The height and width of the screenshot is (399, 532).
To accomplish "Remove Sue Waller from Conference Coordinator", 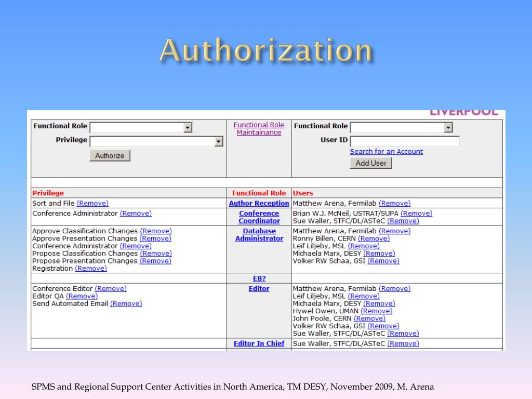I will 403,221.
